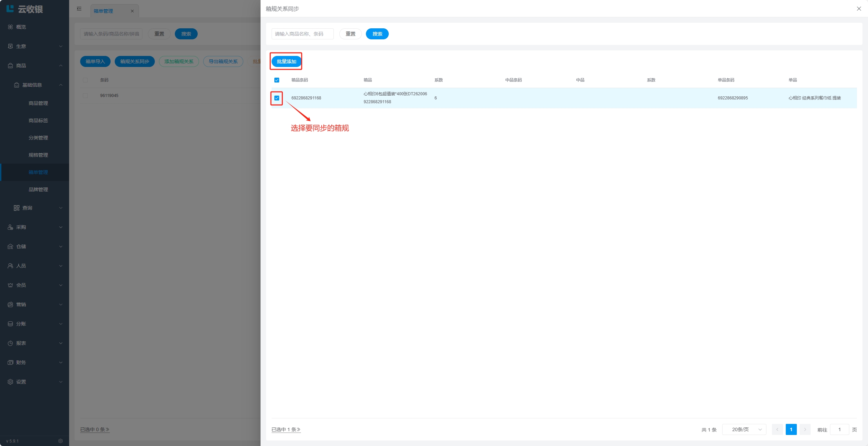Click the 采购 purchasing sidebar icon
868x446 pixels.
[10, 227]
